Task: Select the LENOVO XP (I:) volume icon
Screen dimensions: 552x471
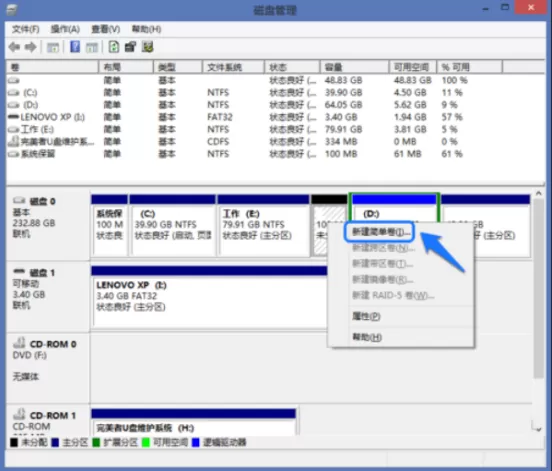Action: 14,117
